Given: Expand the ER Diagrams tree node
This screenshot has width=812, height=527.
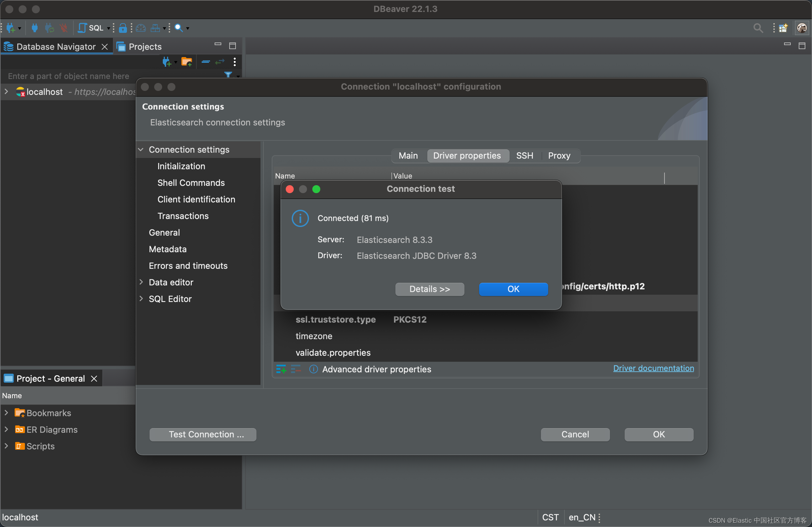Looking at the screenshot, I should tap(6, 429).
